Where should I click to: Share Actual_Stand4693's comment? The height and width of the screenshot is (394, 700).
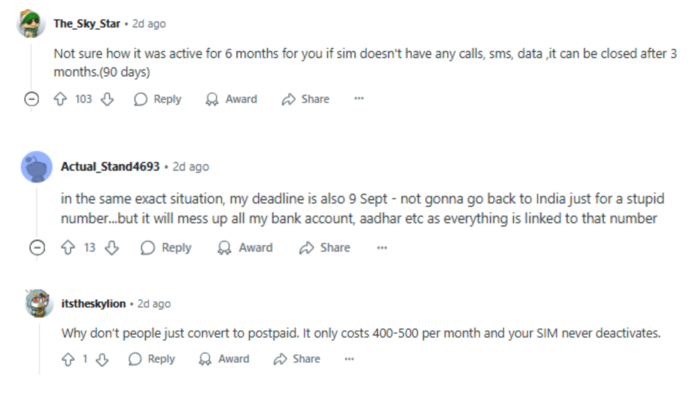(325, 248)
